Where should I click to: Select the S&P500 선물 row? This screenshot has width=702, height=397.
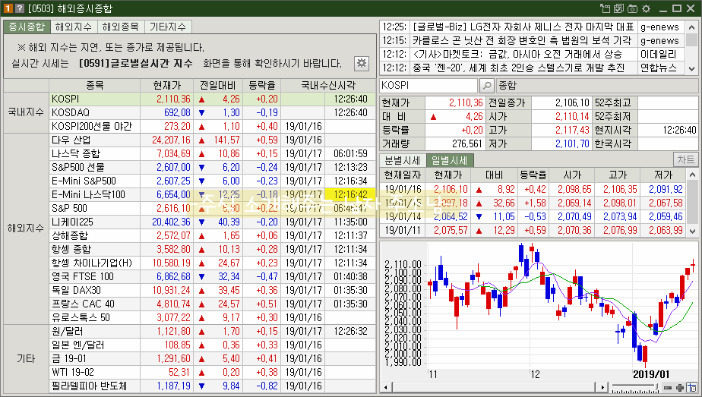click(x=213, y=167)
